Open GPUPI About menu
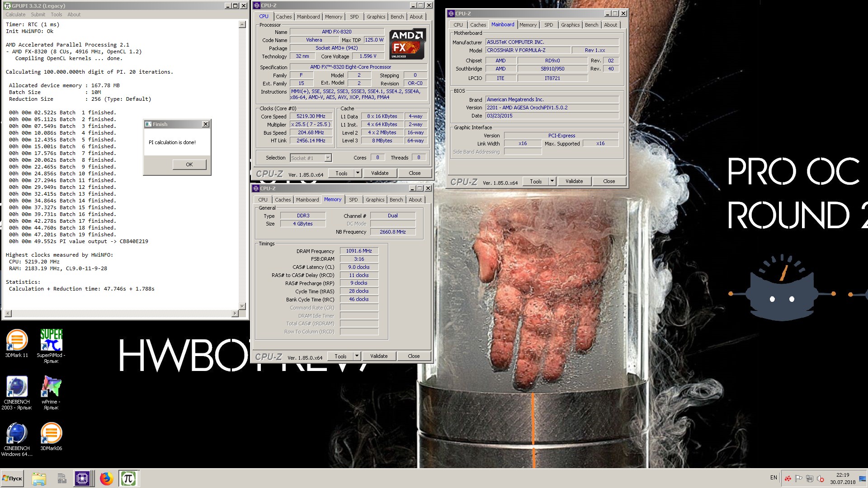The width and height of the screenshot is (868, 488). (x=74, y=14)
